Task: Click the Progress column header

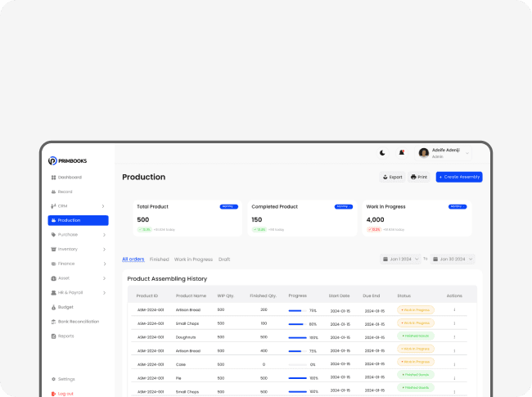Action: (298, 295)
